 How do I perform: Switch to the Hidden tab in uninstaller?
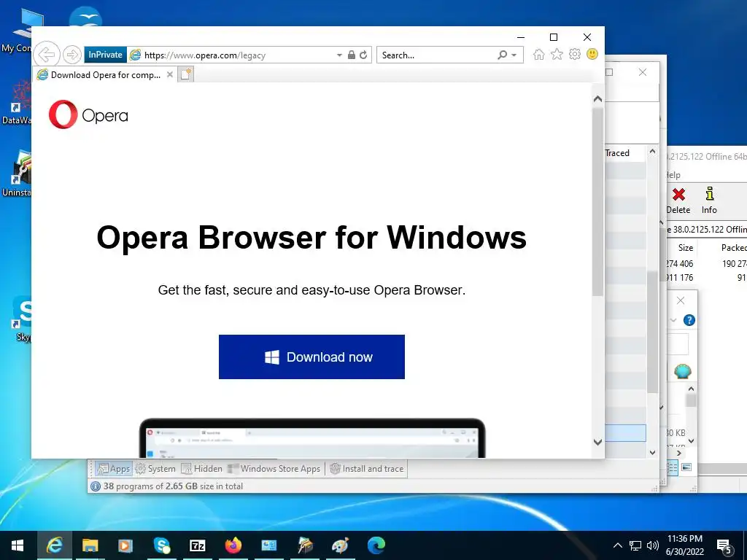202,469
